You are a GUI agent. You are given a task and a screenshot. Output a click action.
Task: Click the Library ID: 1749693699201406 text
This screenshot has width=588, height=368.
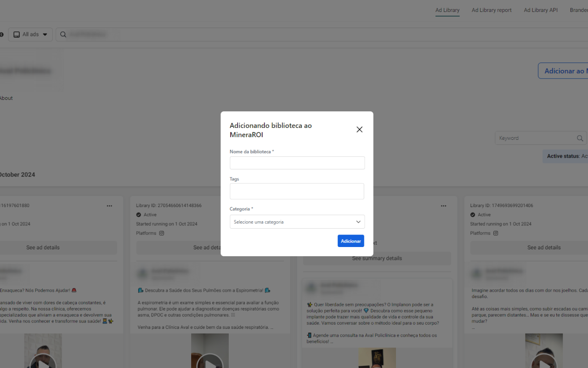(502, 206)
